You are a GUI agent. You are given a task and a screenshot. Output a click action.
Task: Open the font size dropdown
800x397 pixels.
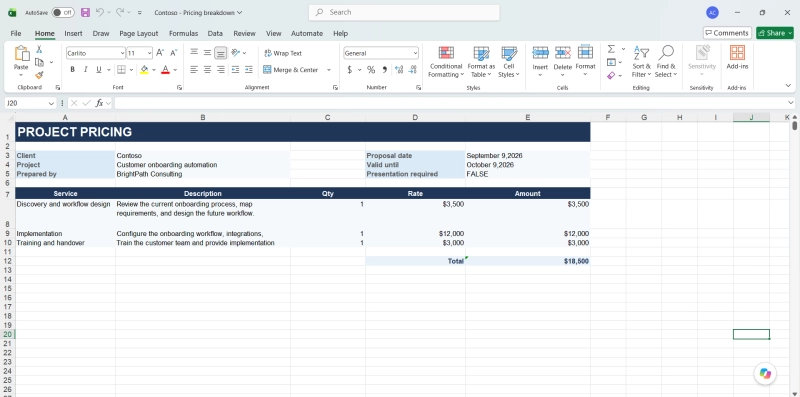pyautogui.click(x=149, y=53)
